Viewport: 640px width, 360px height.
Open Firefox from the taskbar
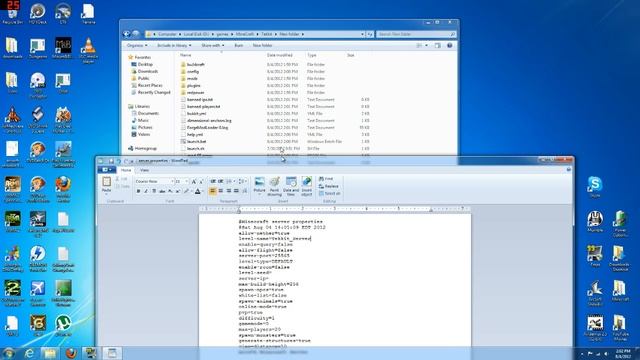click(x=71, y=353)
